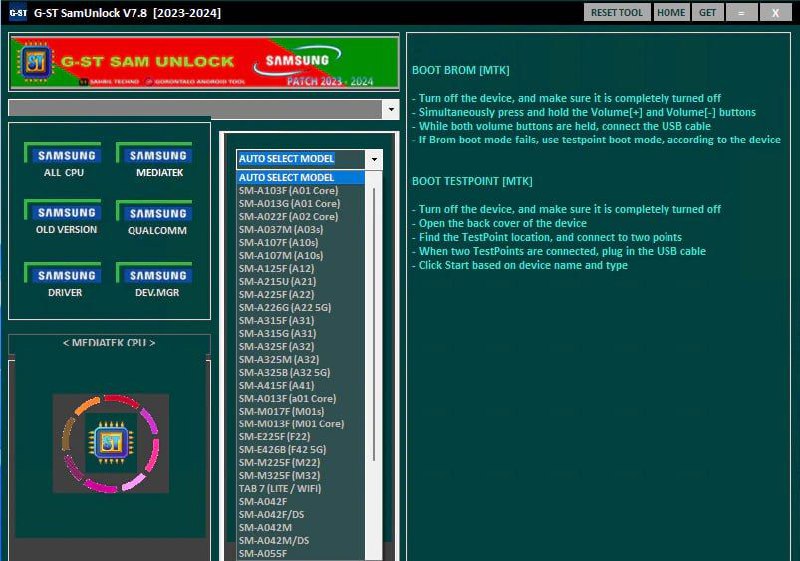Screen dimensions: 800x561
Task: Select SM-A125F (A12) model
Action: (x=301, y=269)
